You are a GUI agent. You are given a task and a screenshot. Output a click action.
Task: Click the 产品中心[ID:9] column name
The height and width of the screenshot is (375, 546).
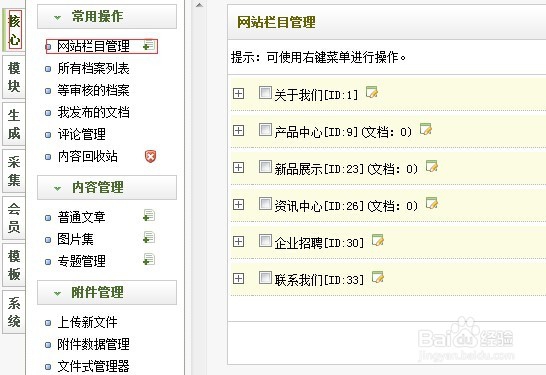(x=316, y=132)
